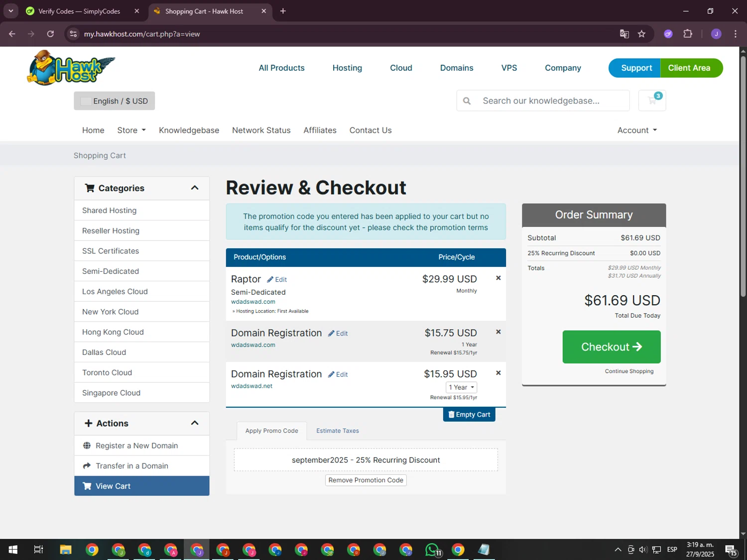Screen dimensions: 747x560
Task: Change the 1 Year billing cycle dropdown
Action: (x=461, y=387)
